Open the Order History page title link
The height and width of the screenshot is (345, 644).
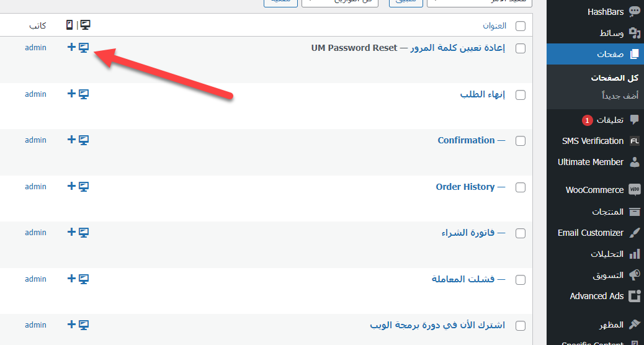(x=465, y=187)
